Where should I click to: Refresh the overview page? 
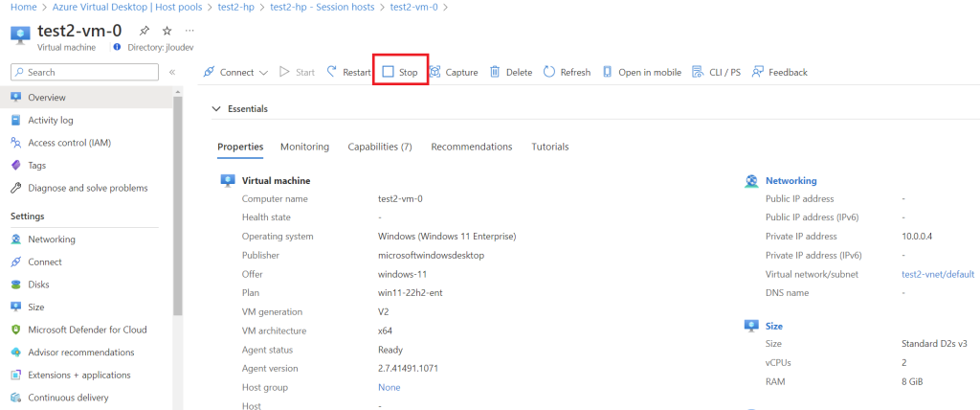[x=567, y=72]
